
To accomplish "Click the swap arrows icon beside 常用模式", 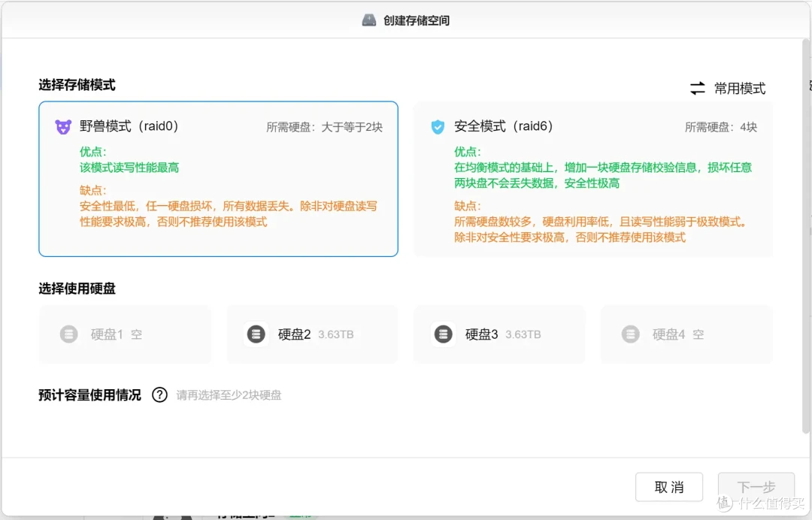I will 698,89.
